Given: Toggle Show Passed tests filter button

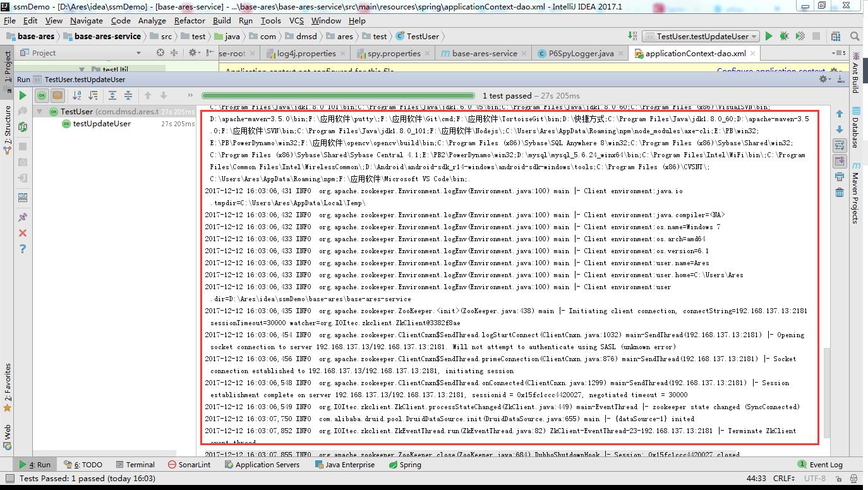Looking at the screenshot, I should (42, 95).
